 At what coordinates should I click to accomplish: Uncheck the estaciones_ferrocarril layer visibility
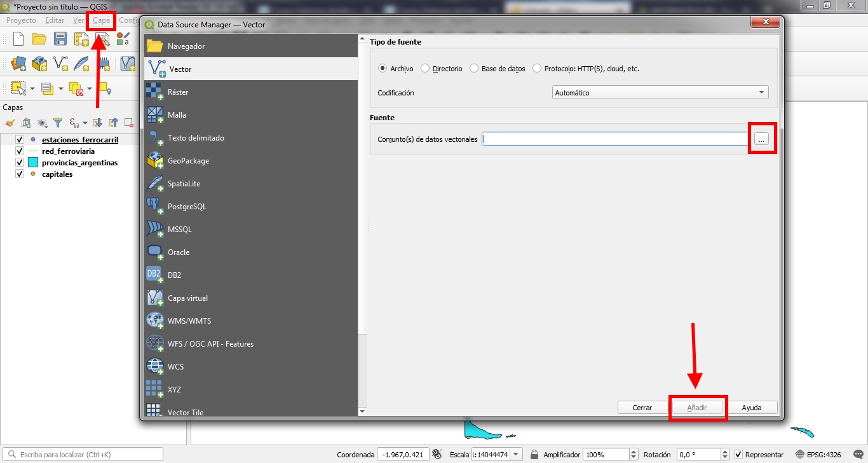[20, 139]
